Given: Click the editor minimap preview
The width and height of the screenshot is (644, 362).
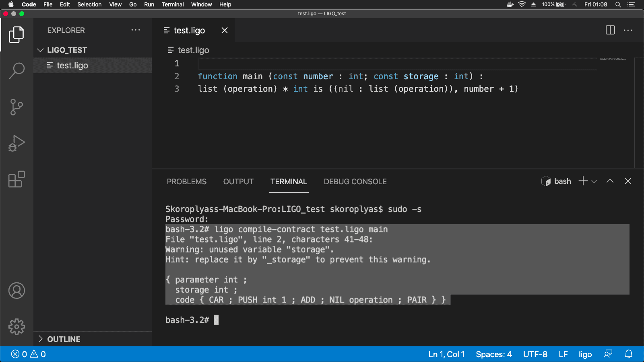Looking at the screenshot, I should tap(613, 60).
